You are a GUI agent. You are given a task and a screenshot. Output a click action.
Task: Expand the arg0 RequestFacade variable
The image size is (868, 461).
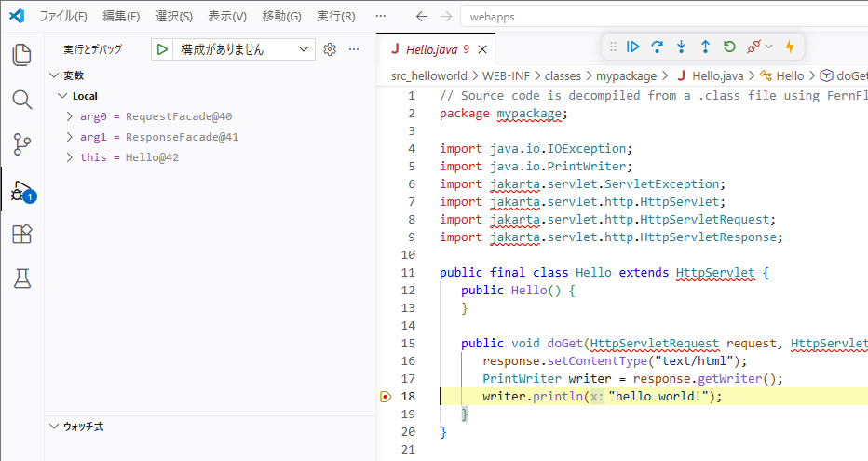71,116
